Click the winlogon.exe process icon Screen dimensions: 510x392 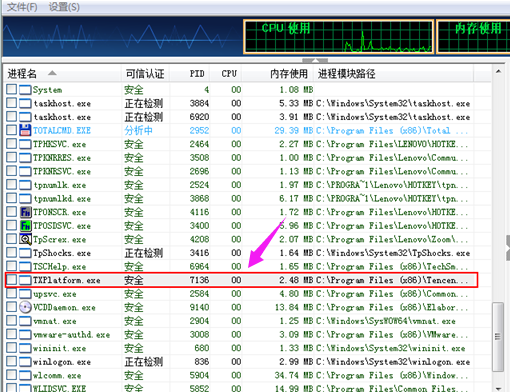[25, 361]
